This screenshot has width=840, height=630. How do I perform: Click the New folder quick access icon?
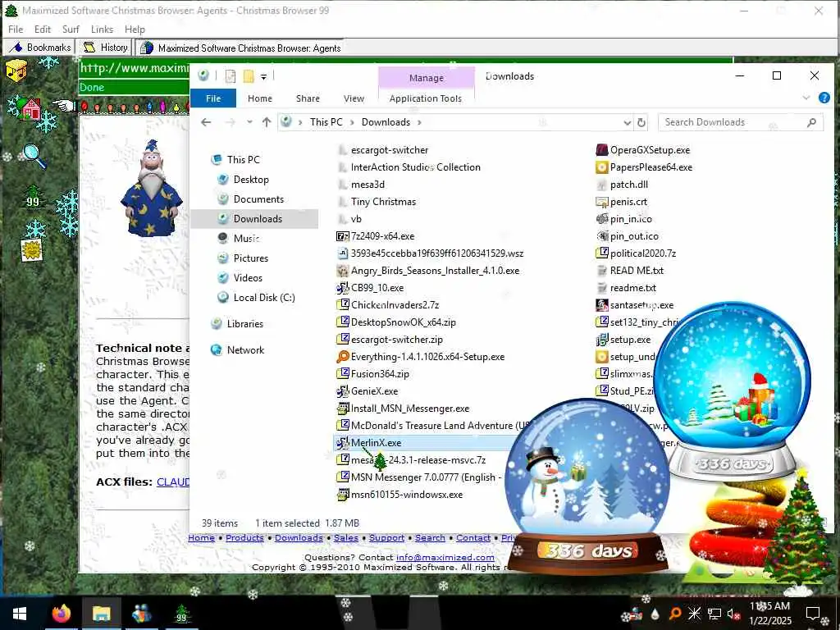[249, 76]
